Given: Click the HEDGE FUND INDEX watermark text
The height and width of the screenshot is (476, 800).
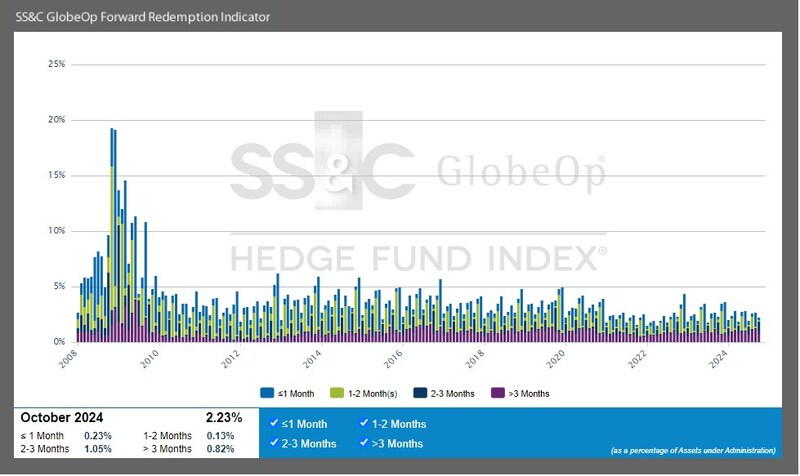Looking at the screenshot, I should click(418, 257).
